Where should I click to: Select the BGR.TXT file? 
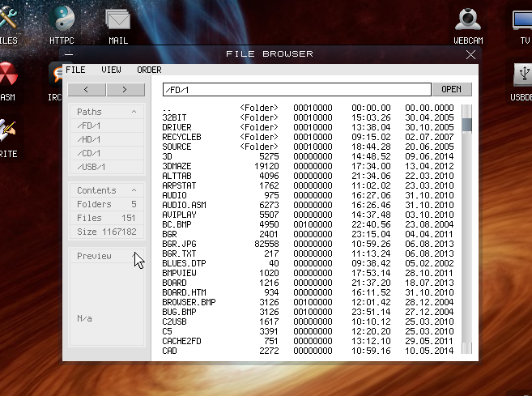coord(308,253)
